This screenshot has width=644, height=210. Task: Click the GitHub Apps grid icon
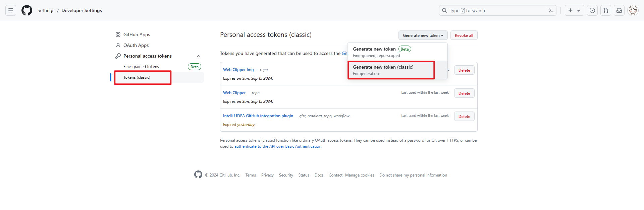point(118,34)
